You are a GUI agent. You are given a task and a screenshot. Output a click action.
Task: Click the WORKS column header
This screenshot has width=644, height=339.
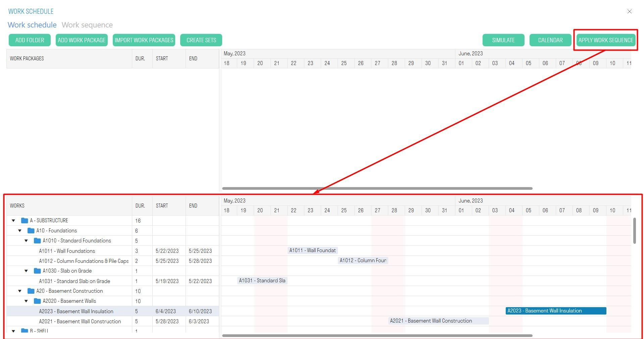pyautogui.click(x=69, y=206)
